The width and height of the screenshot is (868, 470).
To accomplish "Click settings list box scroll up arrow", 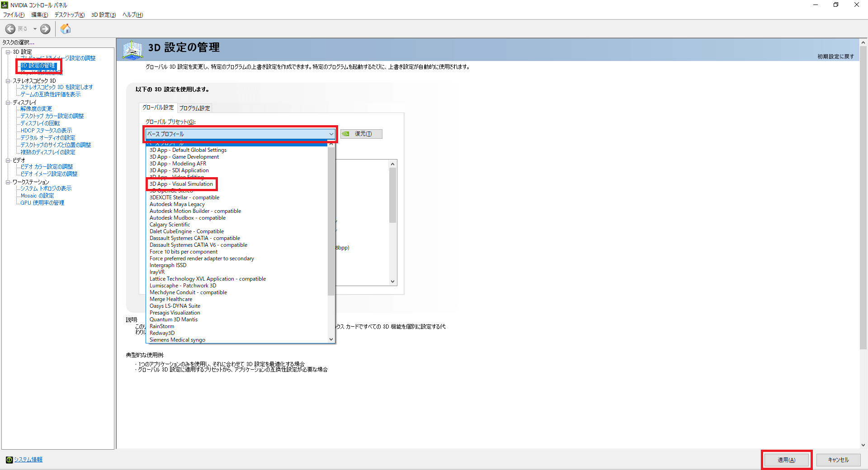I will click(x=392, y=164).
